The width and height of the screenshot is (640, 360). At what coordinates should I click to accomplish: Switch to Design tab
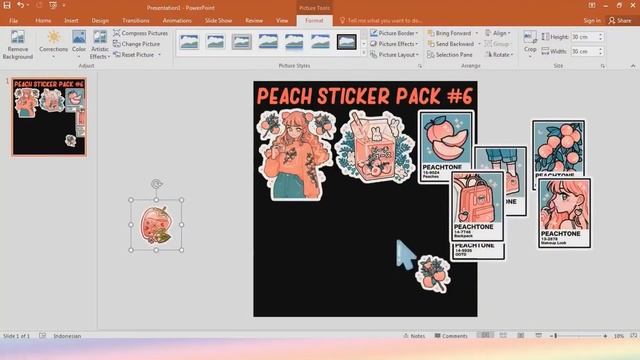[x=100, y=20]
